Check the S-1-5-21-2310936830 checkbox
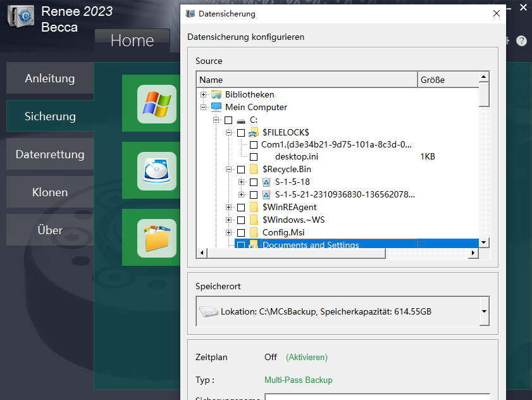 254,195
